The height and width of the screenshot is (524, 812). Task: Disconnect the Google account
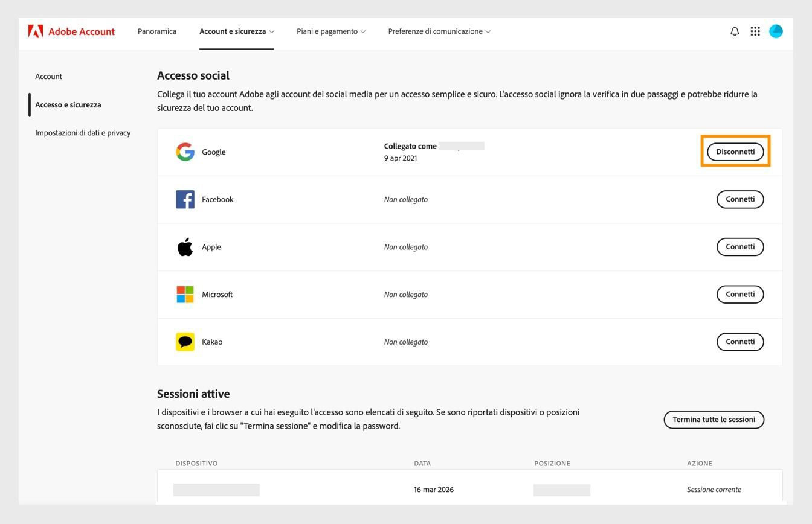coord(735,152)
